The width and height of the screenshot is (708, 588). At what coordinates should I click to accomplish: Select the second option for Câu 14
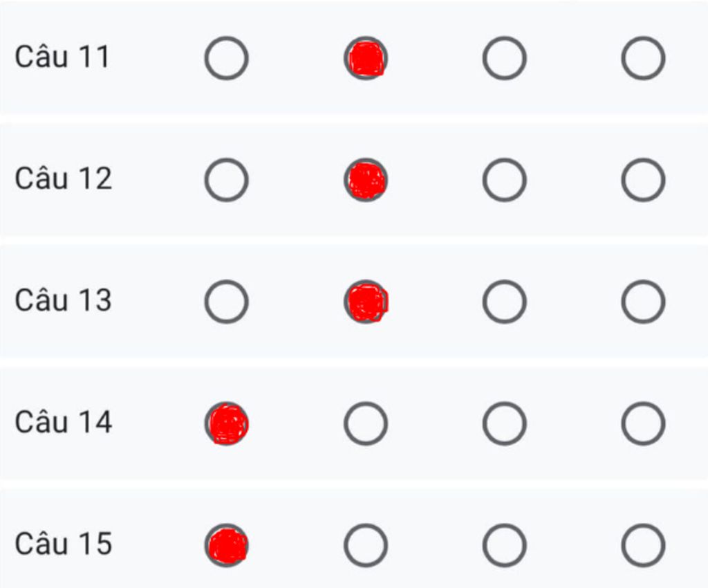point(366,423)
